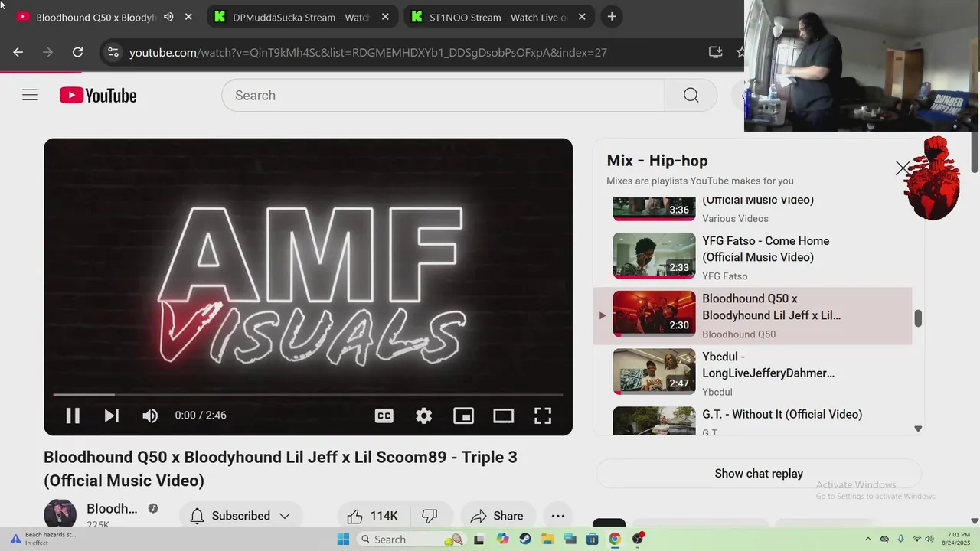Enter fullscreen mode
The width and height of the screenshot is (980, 551).
click(x=543, y=416)
